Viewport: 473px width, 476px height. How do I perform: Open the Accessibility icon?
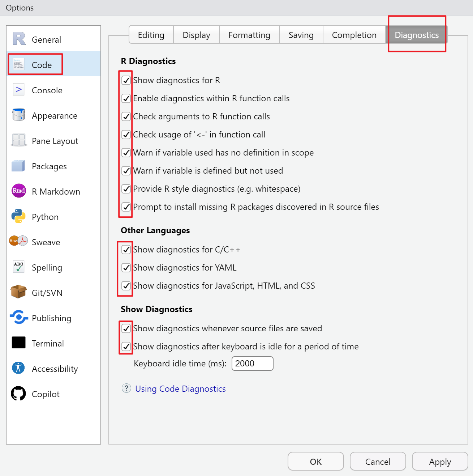pos(18,368)
